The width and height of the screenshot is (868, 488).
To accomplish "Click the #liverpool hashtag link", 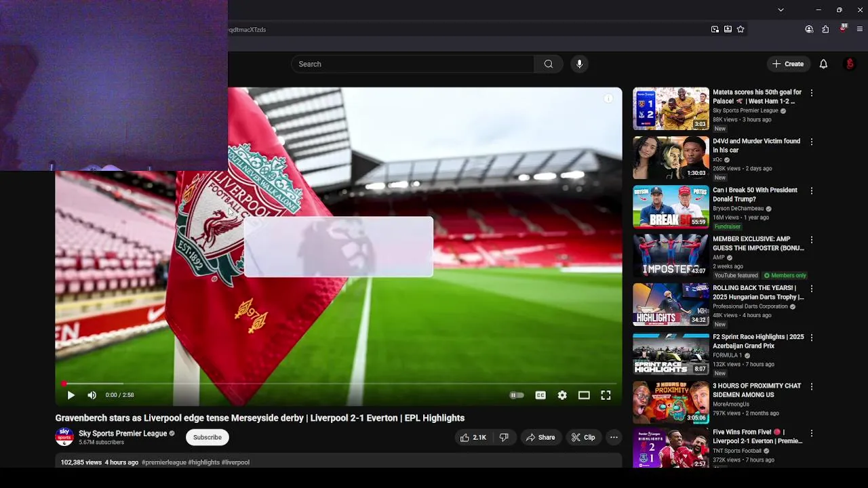I will tap(235, 462).
